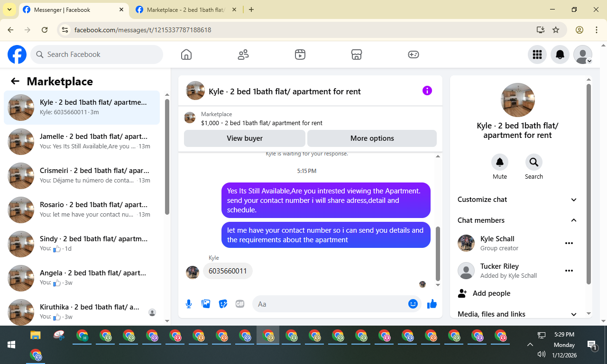This screenshot has width=607, height=364.
Task: Focus the Search Facebook field
Action: [97, 55]
